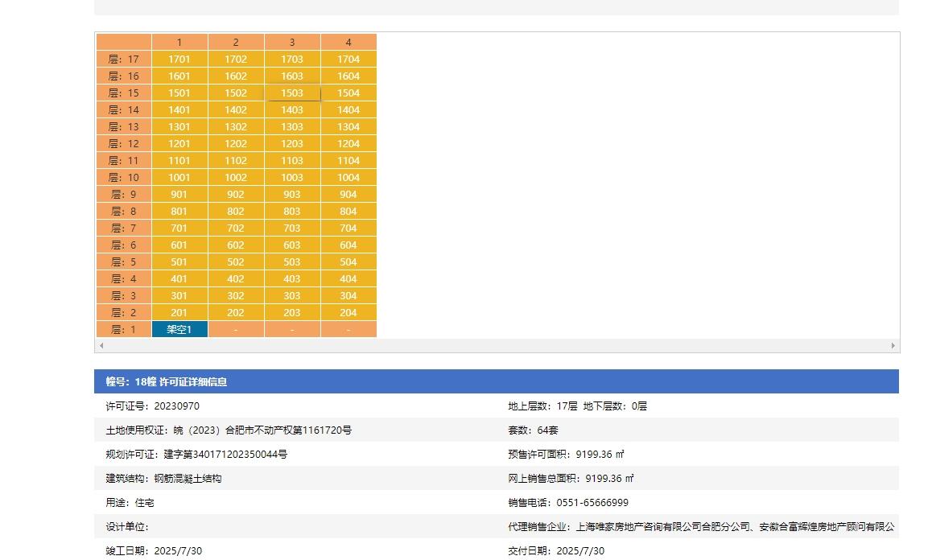This screenshot has height=560, width=932.
Task: Click scroll left arrow of horizontal scrollbar
Action: (101, 345)
